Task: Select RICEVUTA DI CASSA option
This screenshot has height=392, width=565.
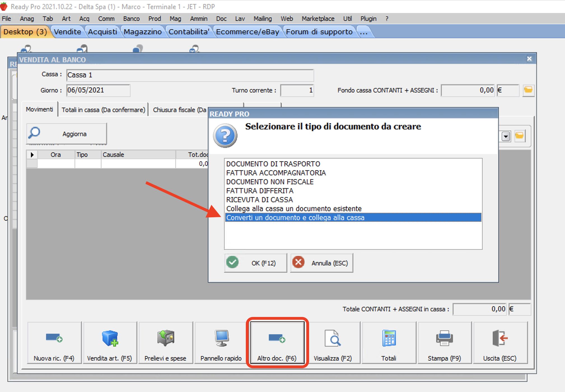Action: click(x=353, y=200)
